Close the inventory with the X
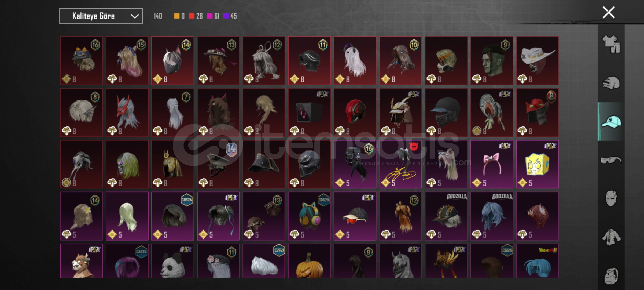 [x=609, y=12]
